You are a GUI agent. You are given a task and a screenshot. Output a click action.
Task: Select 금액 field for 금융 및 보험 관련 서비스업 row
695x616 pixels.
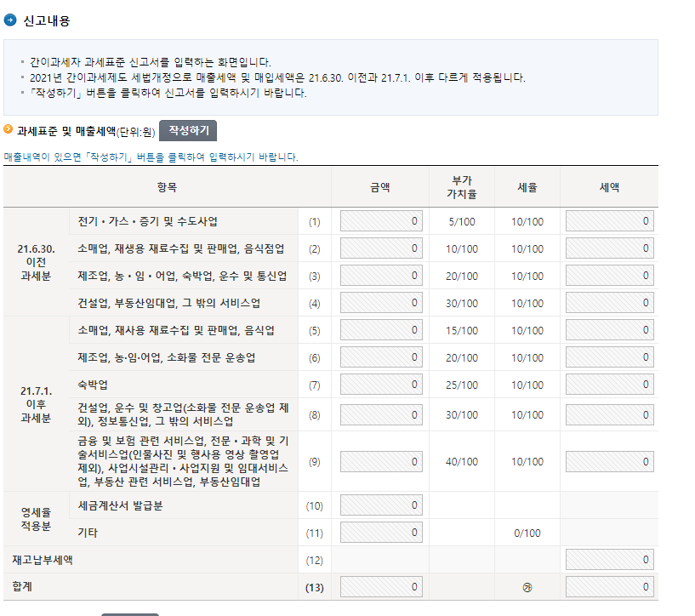click(380, 461)
